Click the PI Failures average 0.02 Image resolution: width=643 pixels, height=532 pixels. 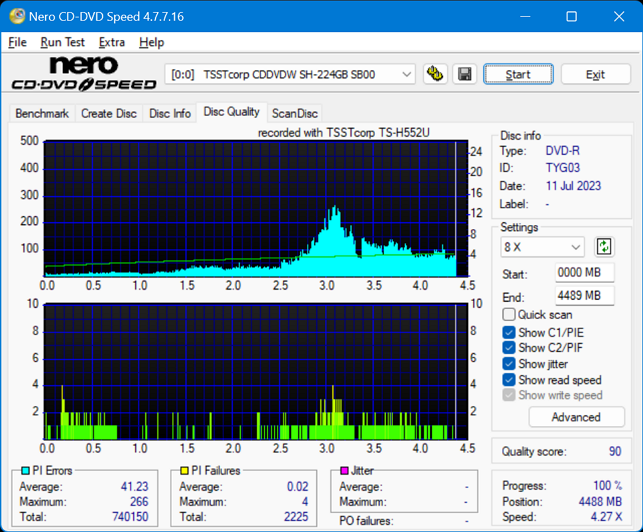(x=297, y=486)
